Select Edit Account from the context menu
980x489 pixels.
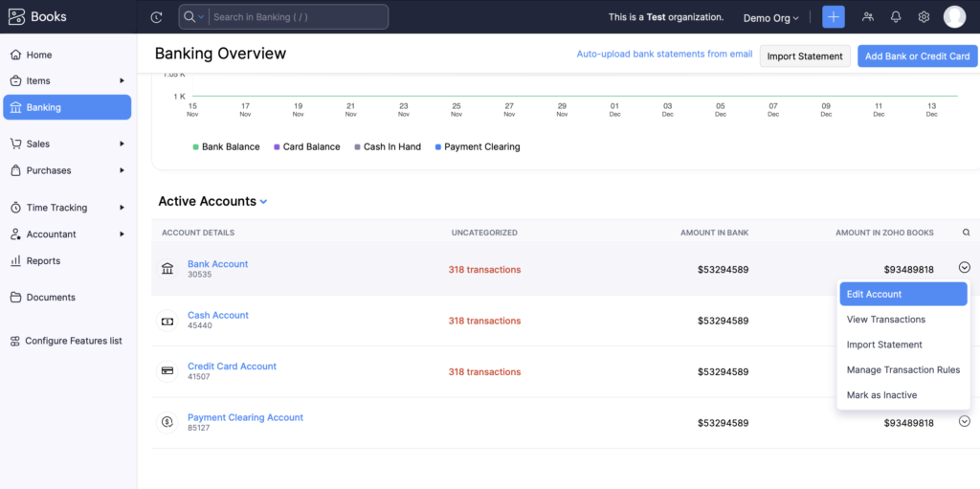(x=902, y=294)
